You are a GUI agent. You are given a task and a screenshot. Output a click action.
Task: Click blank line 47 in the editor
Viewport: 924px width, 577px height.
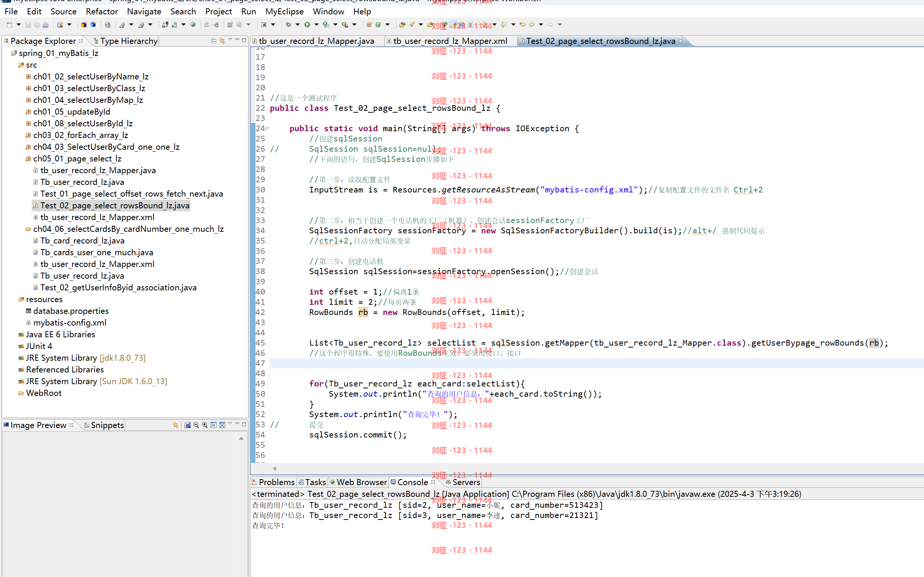[597, 363]
